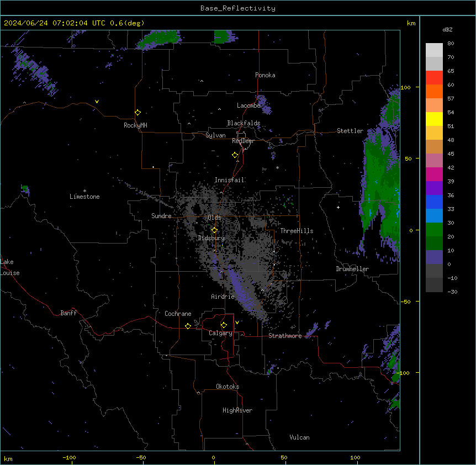Image resolution: width=476 pixels, height=465 pixels.
Task: Click the Sylvan label
Action: click(215, 135)
